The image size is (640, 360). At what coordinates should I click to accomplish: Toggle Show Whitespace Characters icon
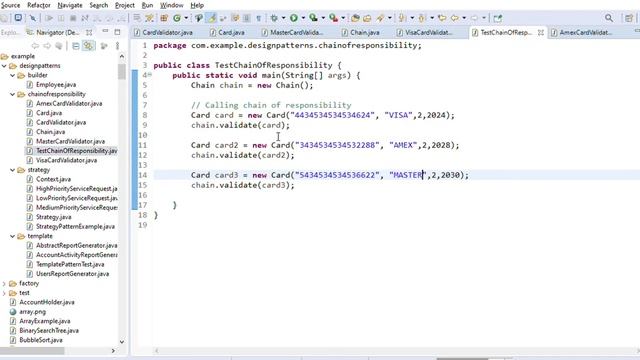coord(258,18)
